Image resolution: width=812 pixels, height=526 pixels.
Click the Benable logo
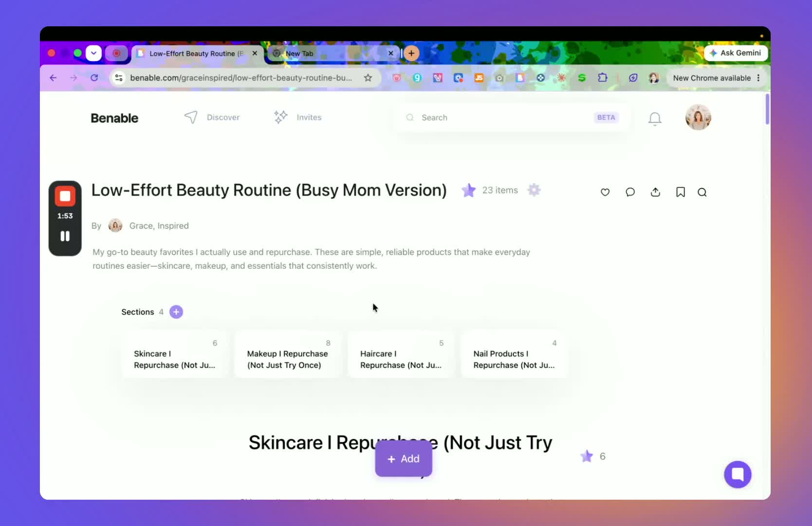click(114, 118)
